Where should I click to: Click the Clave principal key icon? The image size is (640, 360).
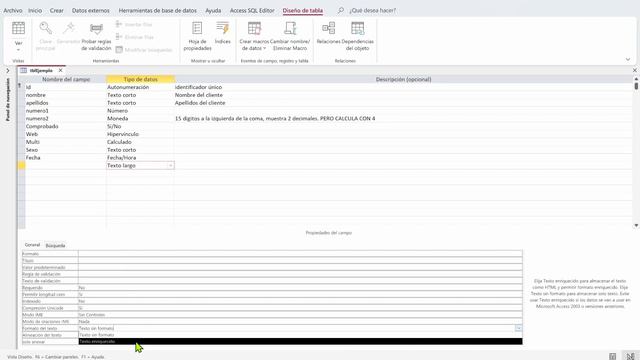pyautogui.click(x=45, y=28)
